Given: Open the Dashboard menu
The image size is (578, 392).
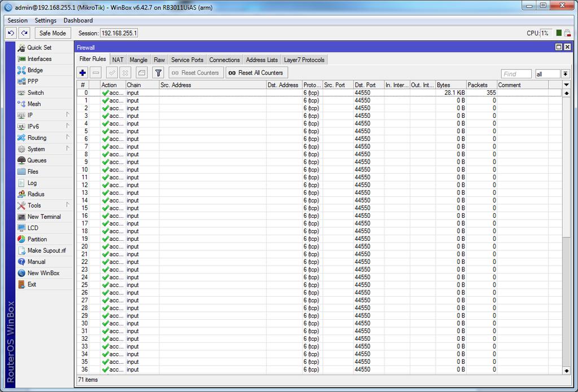Looking at the screenshot, I should point(78,21).
